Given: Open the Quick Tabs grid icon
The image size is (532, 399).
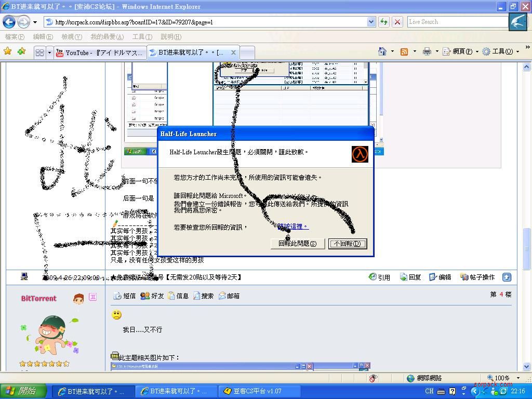Looking at the screenshot, I should pos(39,52).
